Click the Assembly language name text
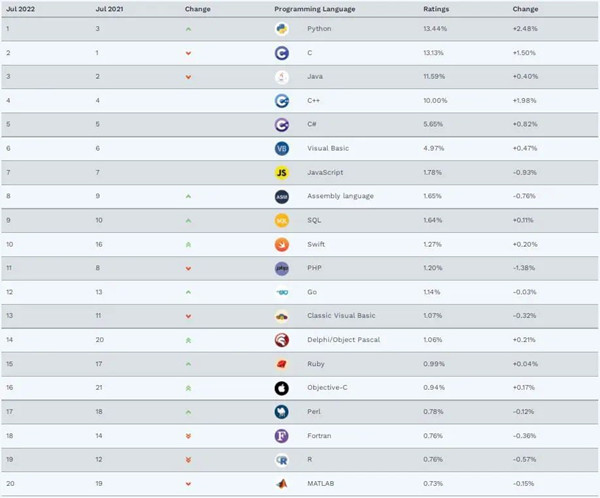Viewport: 600px width, 498px height. pos(340,196)
